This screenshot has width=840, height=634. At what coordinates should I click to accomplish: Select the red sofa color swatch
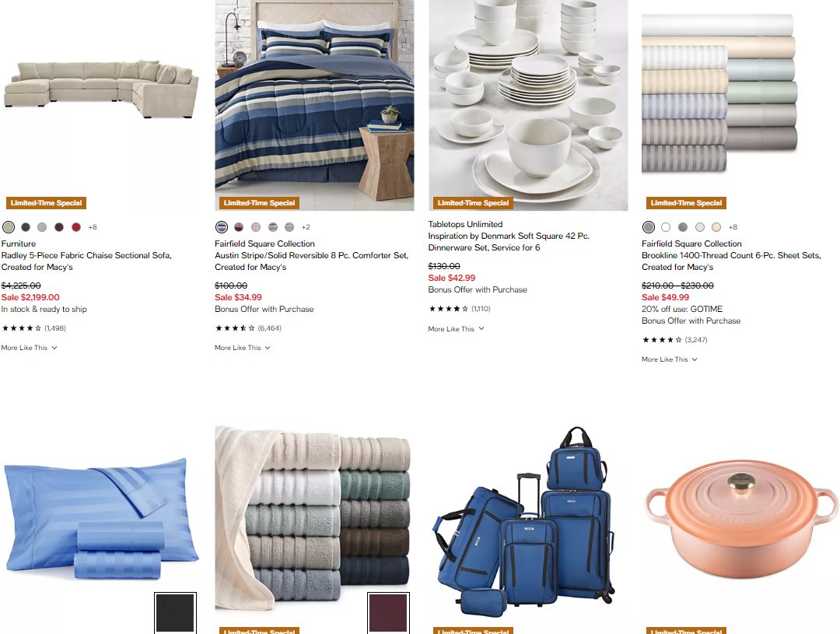tap(76, 227)
